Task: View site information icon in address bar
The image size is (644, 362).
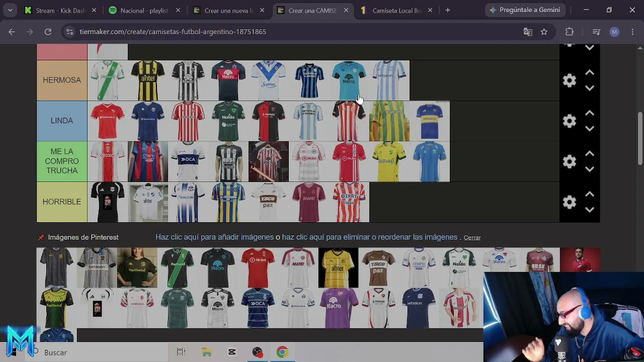Action: coord(69,32)
